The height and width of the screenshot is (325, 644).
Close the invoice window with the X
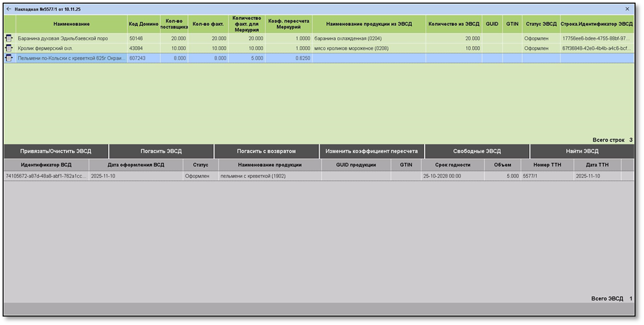(x=627, y=9)
